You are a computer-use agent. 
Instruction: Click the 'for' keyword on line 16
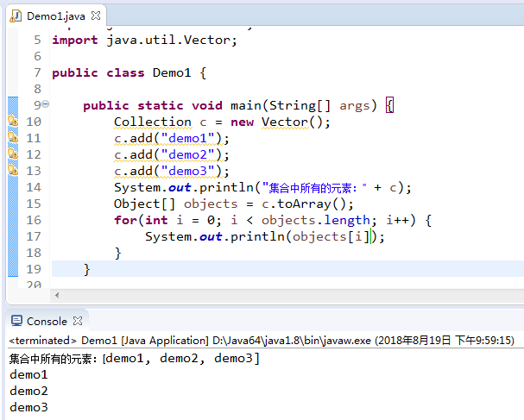pos(126,220)
